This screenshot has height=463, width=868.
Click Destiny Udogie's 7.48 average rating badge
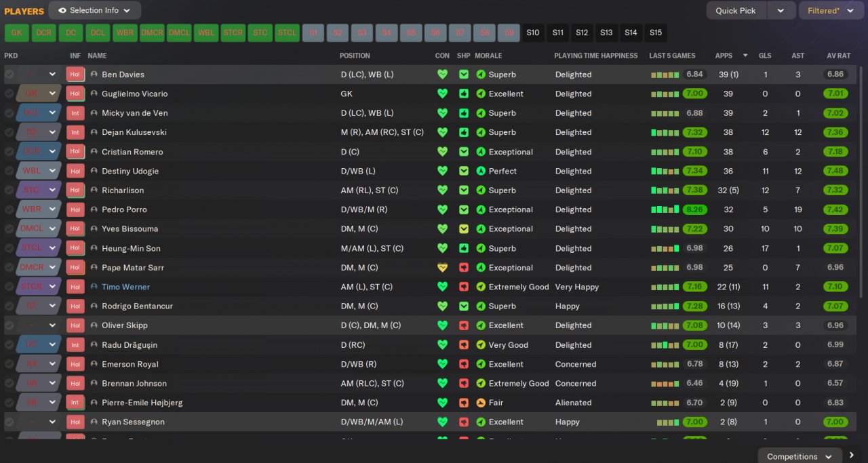[836, 171]
